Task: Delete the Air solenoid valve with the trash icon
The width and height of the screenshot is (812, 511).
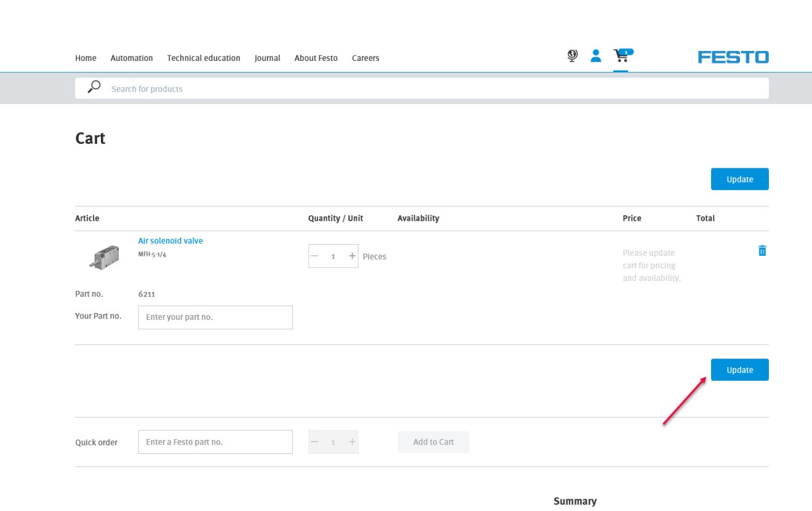Action: click(x=762, y=250)
